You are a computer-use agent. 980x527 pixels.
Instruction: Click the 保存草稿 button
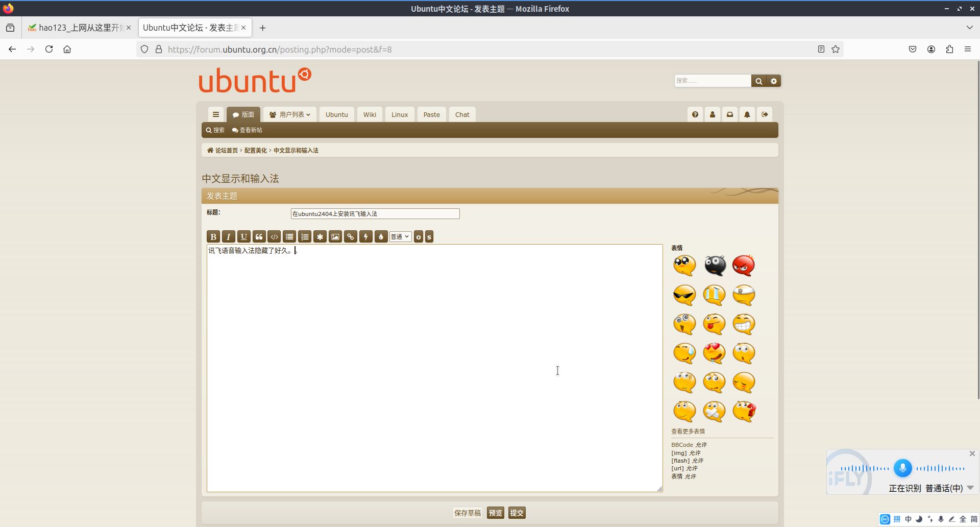click(x=468, y=513)
